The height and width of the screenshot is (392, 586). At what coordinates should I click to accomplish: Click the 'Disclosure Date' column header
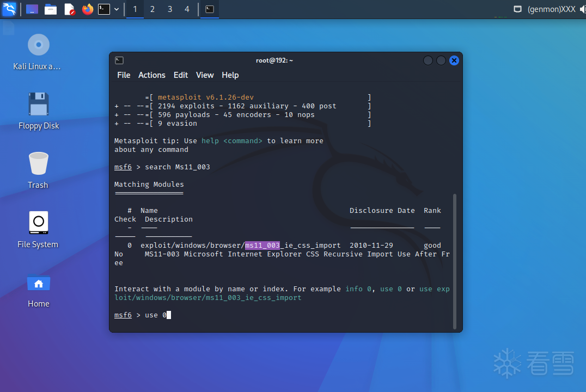click(382, 210)
